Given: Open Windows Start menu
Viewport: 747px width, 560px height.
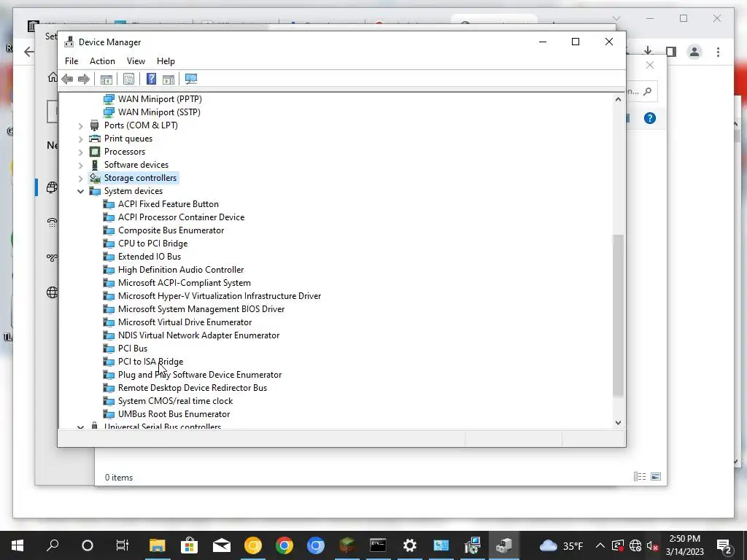Looking at the screenshot, I should pos(18,545).
